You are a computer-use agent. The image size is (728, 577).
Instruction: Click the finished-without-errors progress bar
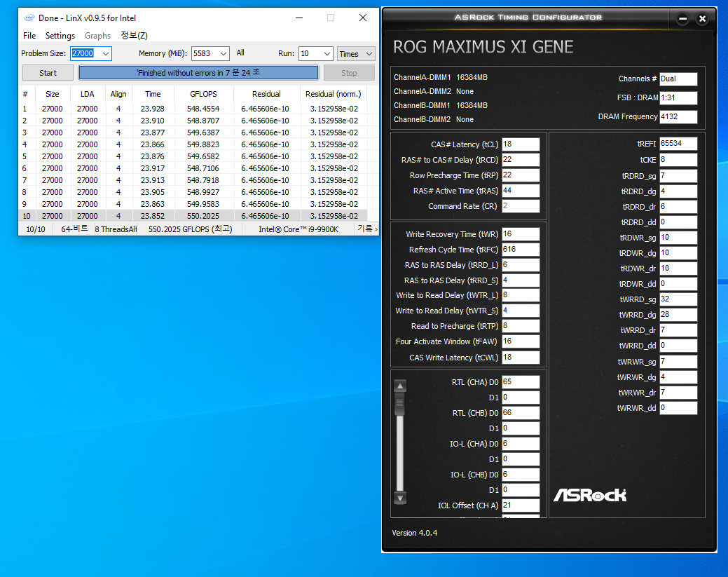(x=198, y=73)
